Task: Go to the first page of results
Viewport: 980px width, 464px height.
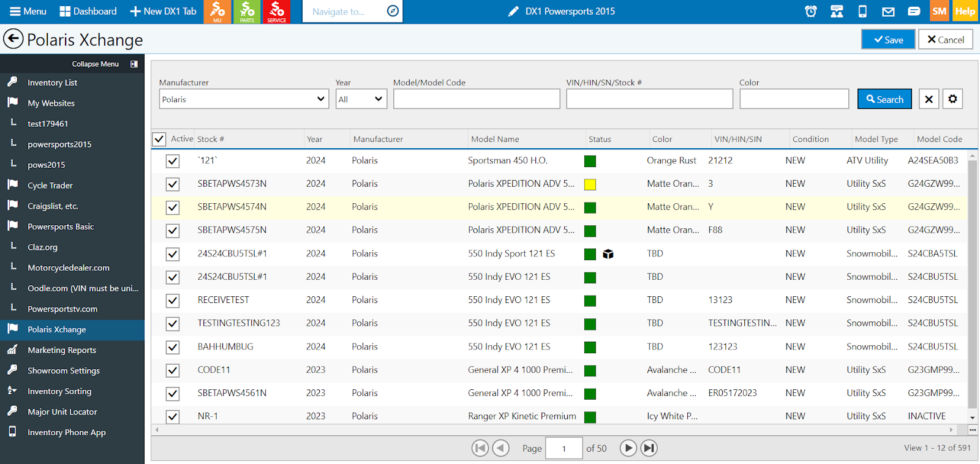Action: click(x=480, y=448)
